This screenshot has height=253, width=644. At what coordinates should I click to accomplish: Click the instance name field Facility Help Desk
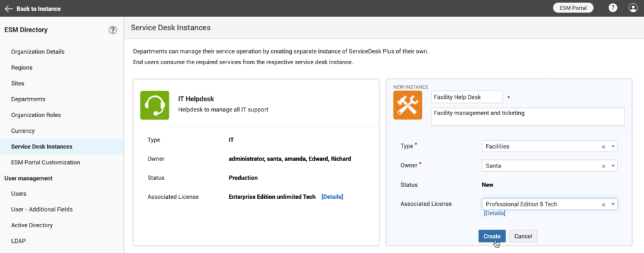pyautogui.click(x=467, y=98)
